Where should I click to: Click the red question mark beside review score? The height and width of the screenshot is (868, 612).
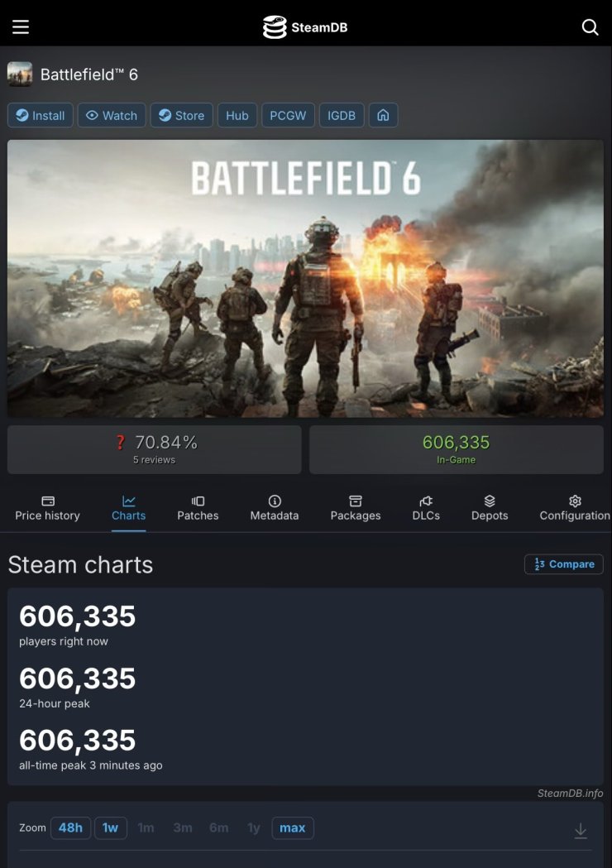point(119,442)
